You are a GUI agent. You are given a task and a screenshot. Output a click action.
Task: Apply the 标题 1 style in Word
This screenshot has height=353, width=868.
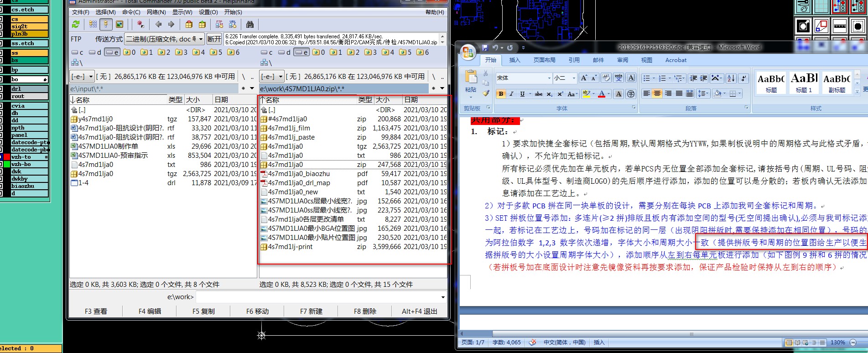(804, 82)
